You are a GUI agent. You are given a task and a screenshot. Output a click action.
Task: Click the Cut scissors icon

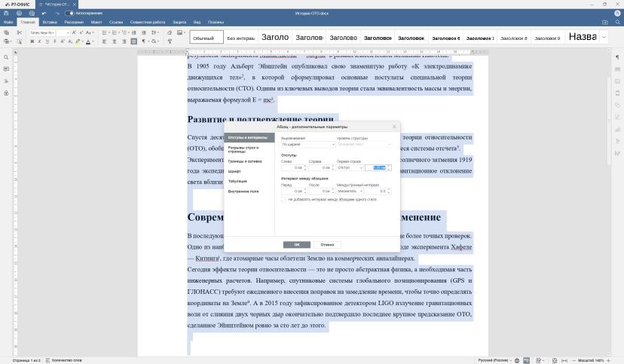click(19, 32)
